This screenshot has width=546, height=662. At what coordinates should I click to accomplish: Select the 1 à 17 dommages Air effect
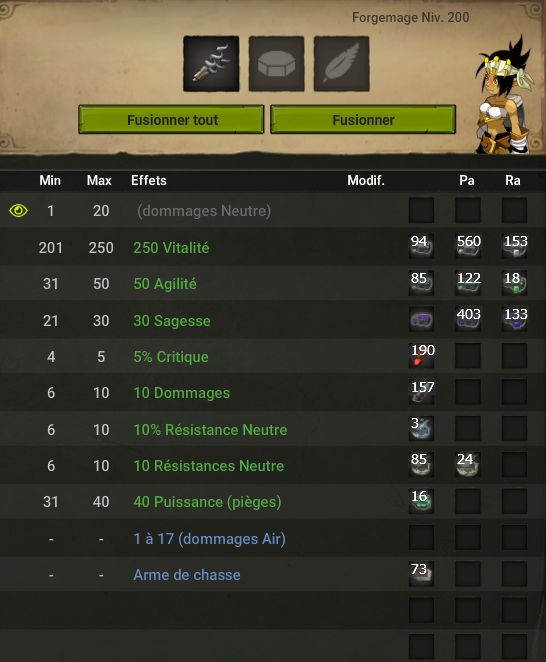point(209,539)
